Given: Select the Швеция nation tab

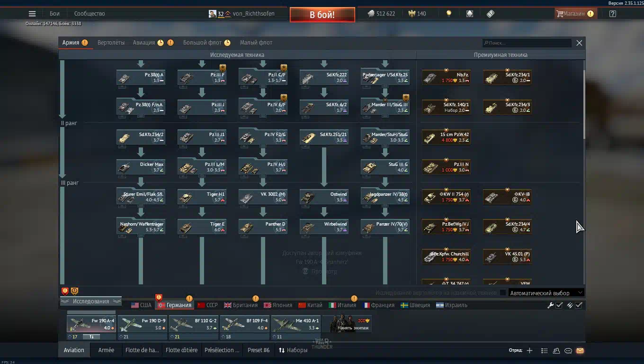Looking at the screenshot, I should point(415,305).
